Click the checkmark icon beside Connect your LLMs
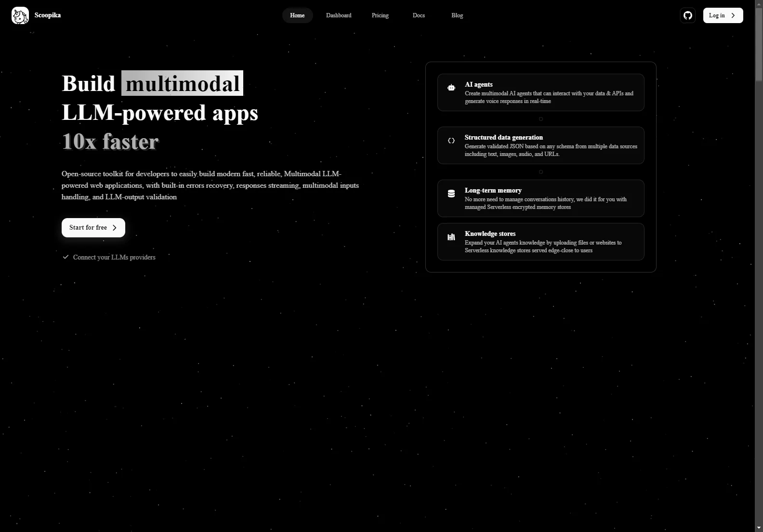This screenshot has height=532, width=763. 66,257
